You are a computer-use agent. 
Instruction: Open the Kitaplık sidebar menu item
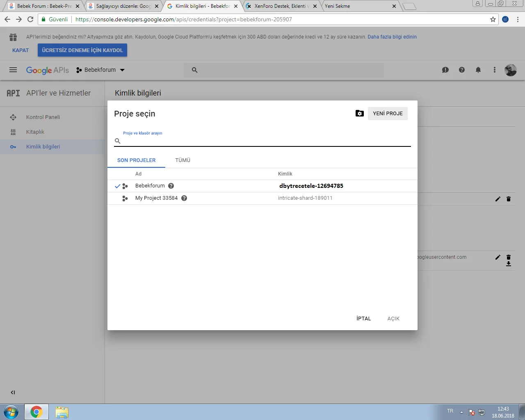(x=35, y=132)
